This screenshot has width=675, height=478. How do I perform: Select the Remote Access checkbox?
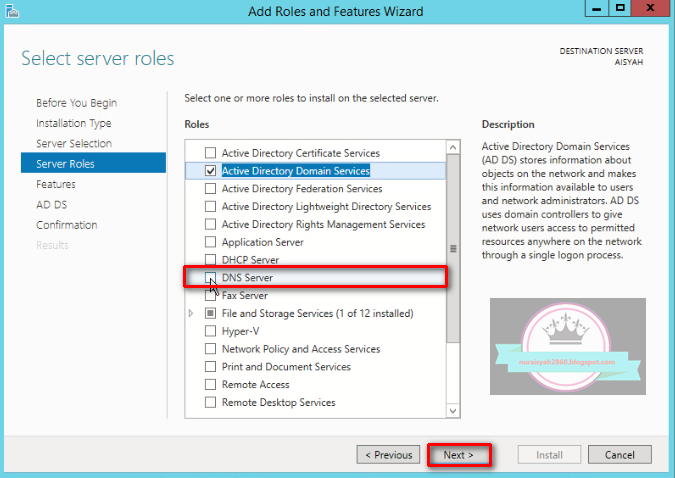210,385
